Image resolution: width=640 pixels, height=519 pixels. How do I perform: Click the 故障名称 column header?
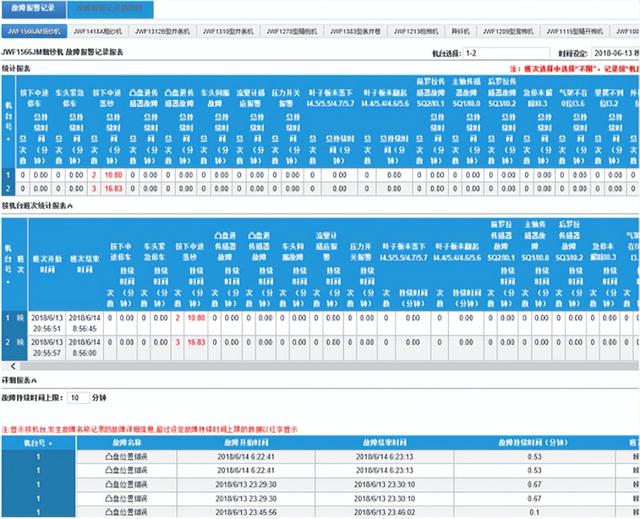[127, 443]
